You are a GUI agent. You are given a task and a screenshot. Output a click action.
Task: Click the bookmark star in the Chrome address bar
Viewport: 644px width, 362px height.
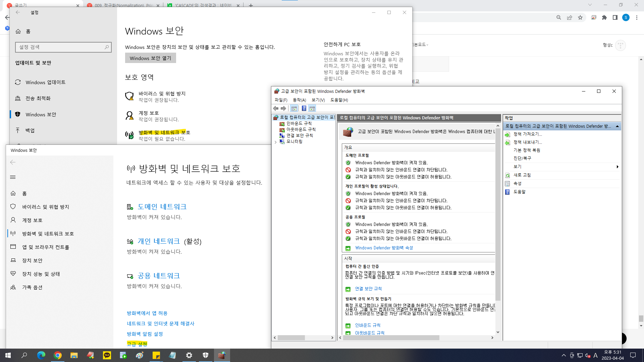point(580,17)
